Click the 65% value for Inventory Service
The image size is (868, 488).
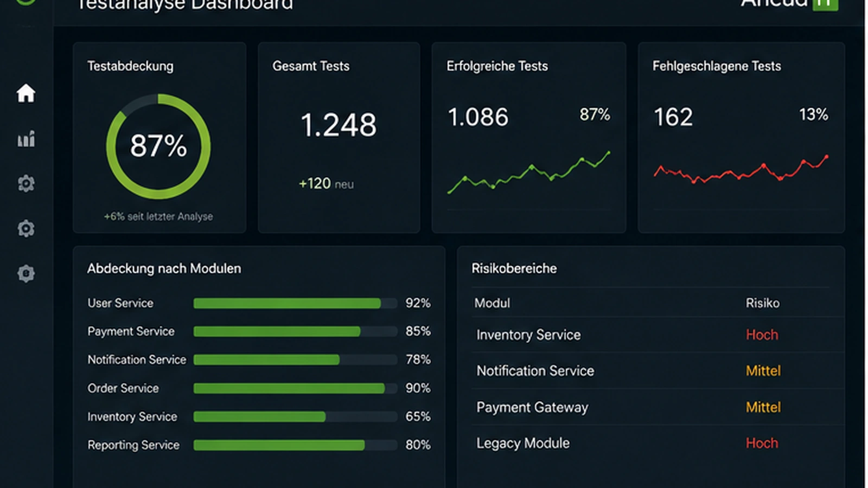418,416
